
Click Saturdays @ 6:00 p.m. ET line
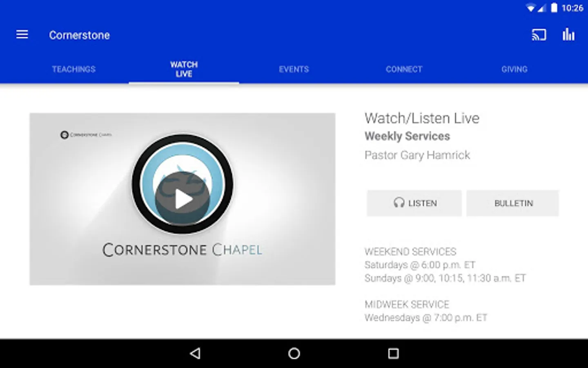420,265
